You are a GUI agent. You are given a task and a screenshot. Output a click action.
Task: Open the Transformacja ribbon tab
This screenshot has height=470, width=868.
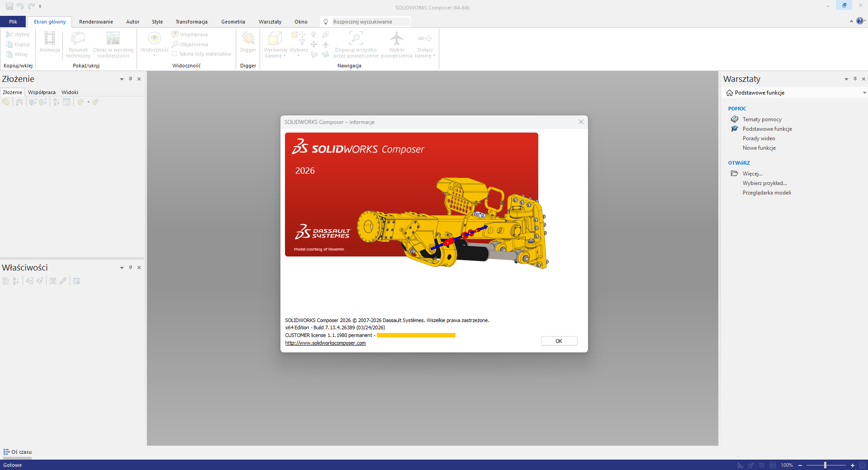tap(191, 22)
